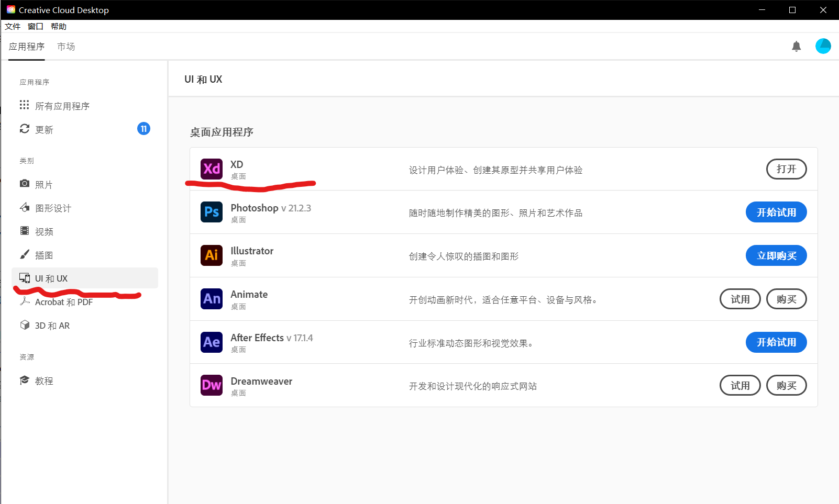Viewport: 839px width, 504px height.
Task: Open notifications bell
Action: pyautogui.click(x=797, y=47)
